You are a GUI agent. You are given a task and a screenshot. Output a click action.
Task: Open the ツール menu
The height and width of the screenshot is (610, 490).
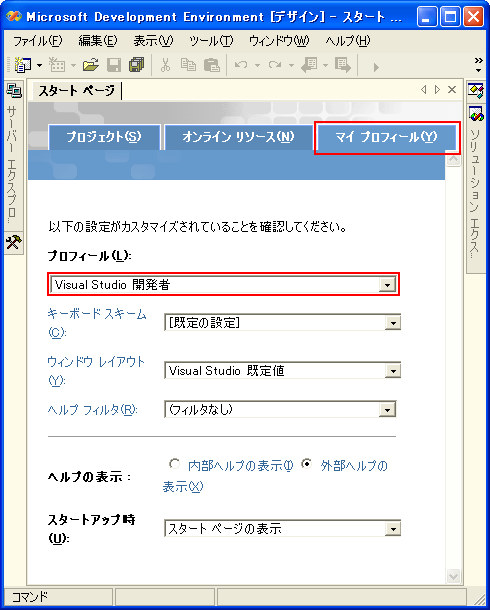(211, 40)
